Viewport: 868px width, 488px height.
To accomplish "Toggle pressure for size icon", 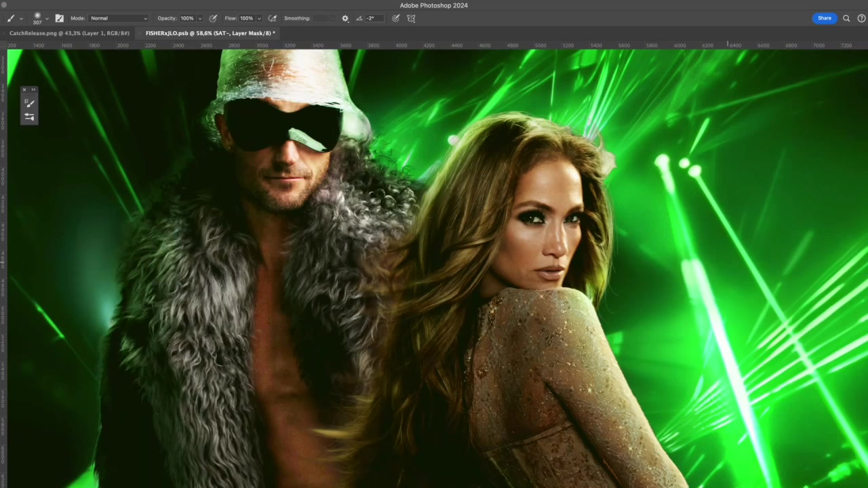I will 396,18.
